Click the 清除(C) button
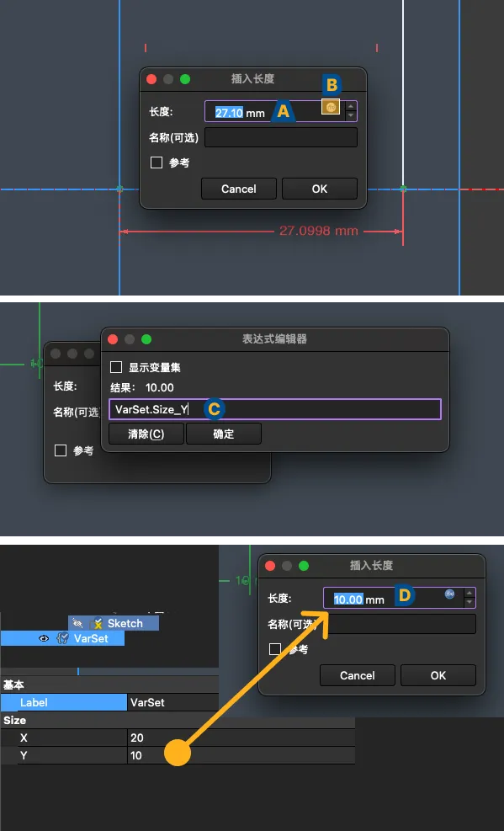 click(x=146, y=434)
